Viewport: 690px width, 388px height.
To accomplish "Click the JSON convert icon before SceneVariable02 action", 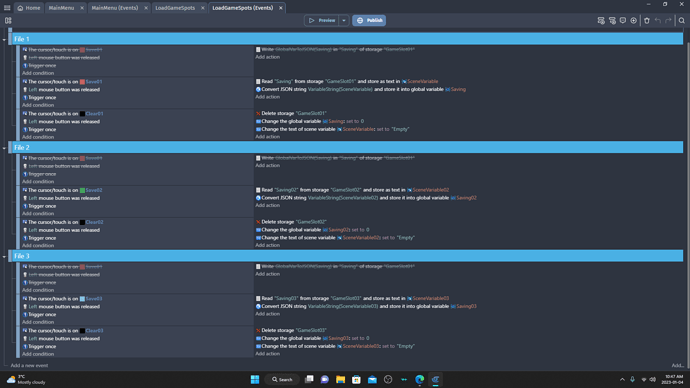I will (x=258, y=198).
